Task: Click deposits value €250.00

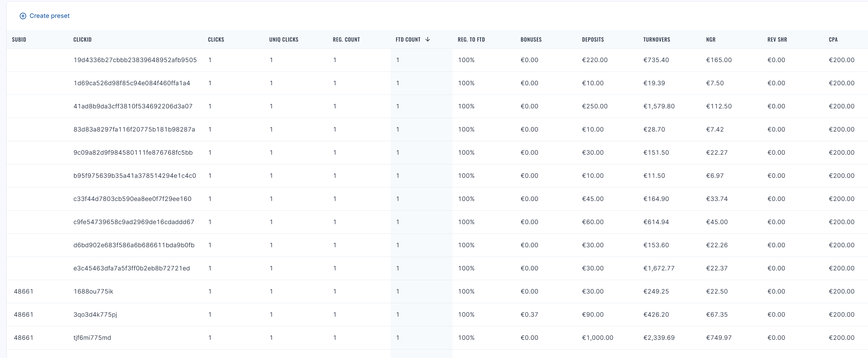Action: (x=595, y=106)
